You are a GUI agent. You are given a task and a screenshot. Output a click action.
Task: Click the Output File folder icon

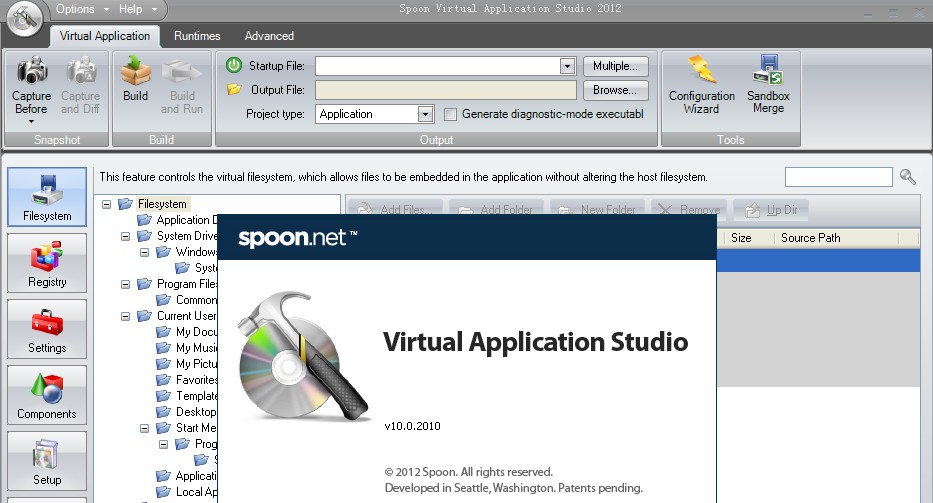tap(234, 89)
